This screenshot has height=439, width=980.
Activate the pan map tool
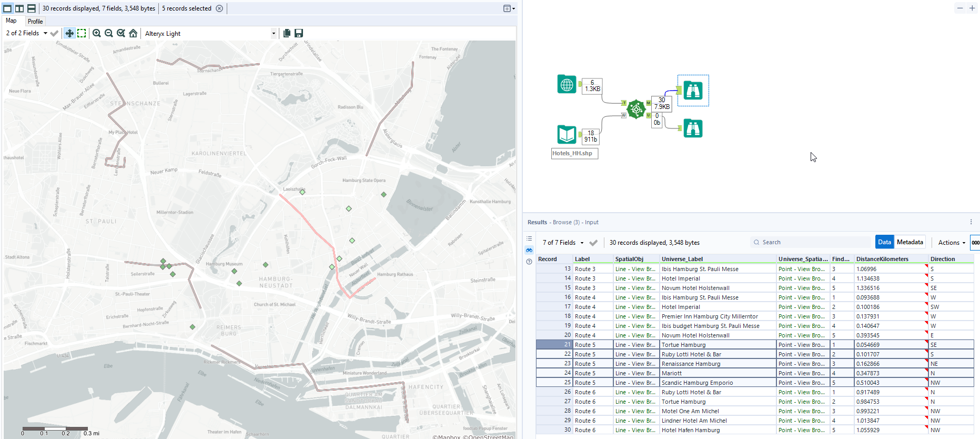pyautogui.click(x=69, y=33)
